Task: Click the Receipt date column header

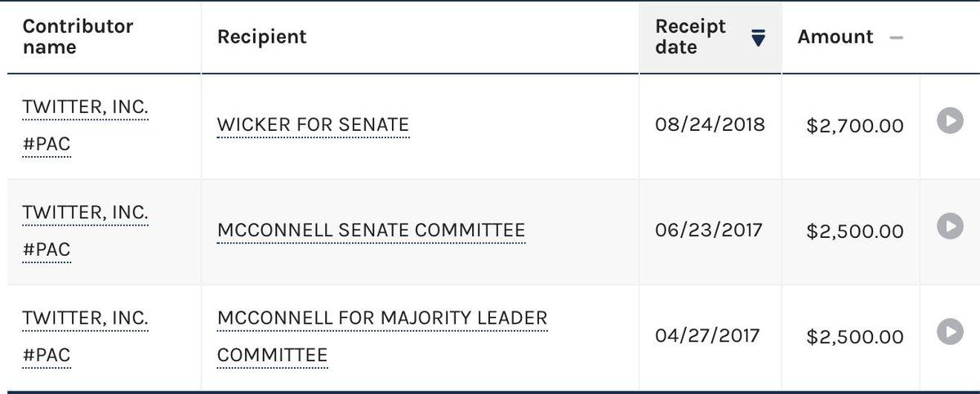Action: 710,38
